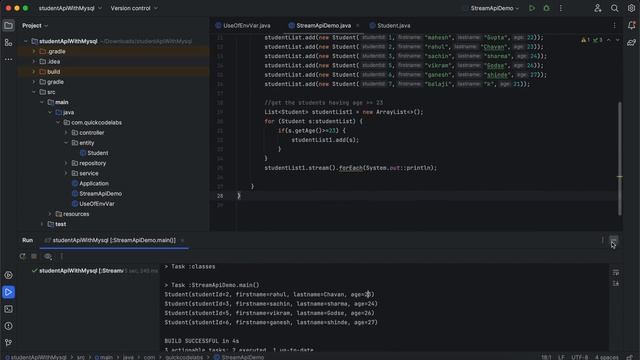Rerun the run configuration in Run panel
This screenshot has height=360, width=640.
[x=22, y=256]
